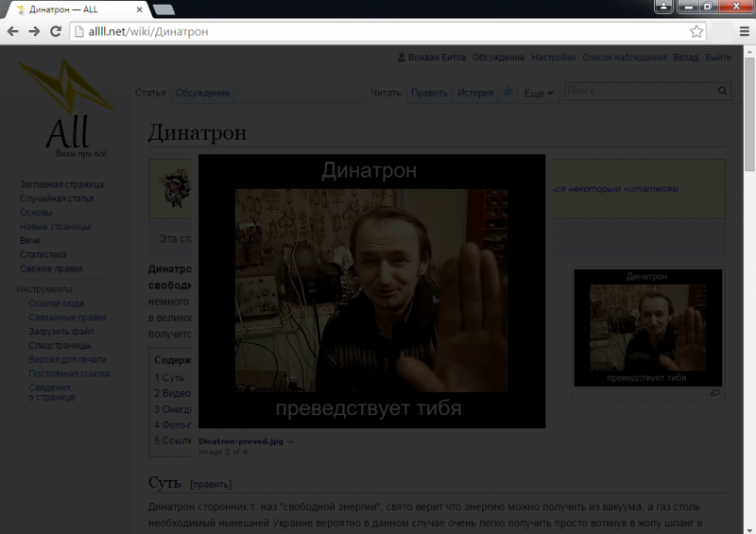Open the Воеван Битов user page
The width and height of the screenshot is (756, 534).
point(437,58)
